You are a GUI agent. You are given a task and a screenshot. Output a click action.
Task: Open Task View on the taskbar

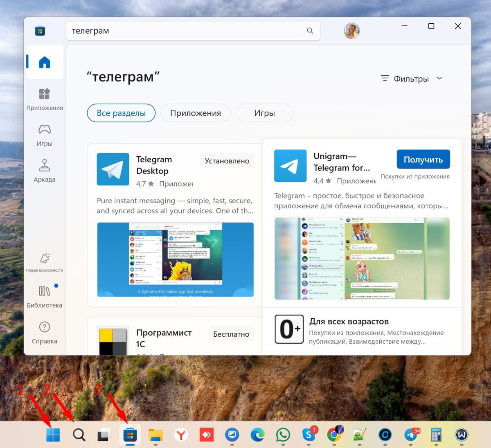(x=104, y=435)
